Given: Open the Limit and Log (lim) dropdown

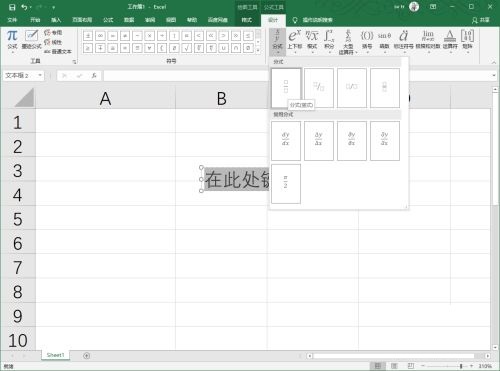Looking at the screenshot, I should 428,41.
